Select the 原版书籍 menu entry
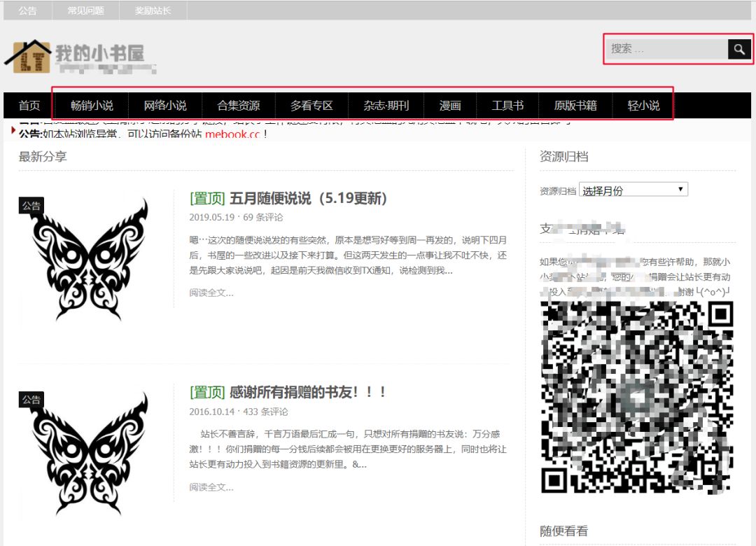This screenshot has width=756, height=546. point(575,105)
